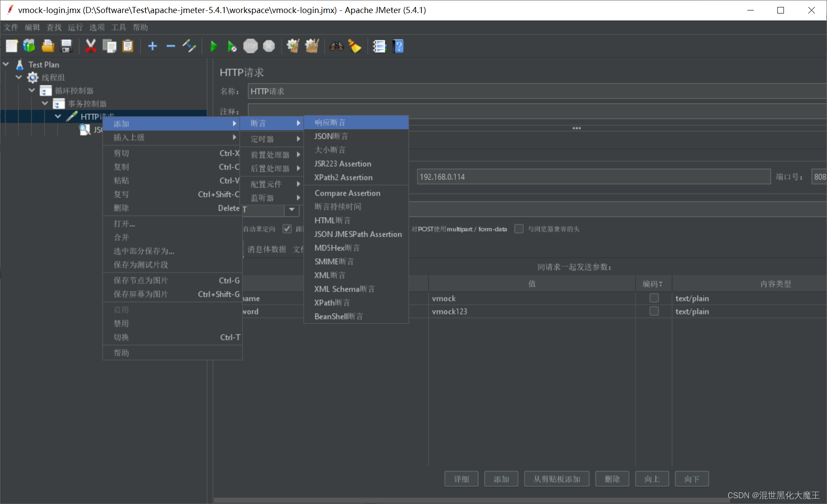Click the Open file folder icon
The width and height of the screenshot is (827, 504).
pyautogui.click(x=48, y=46)
